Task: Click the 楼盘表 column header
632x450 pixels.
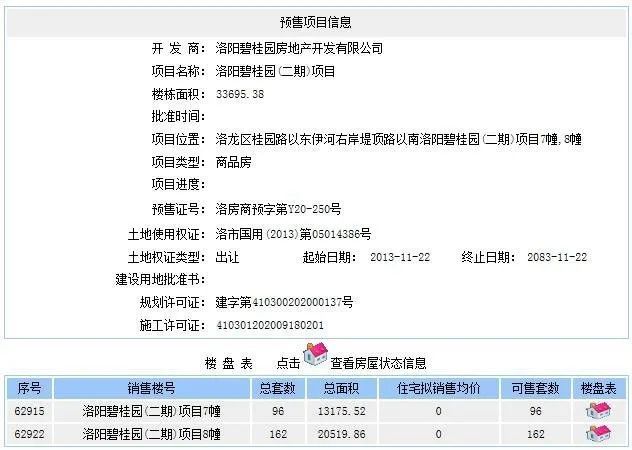Action: (x=599, y=388)
